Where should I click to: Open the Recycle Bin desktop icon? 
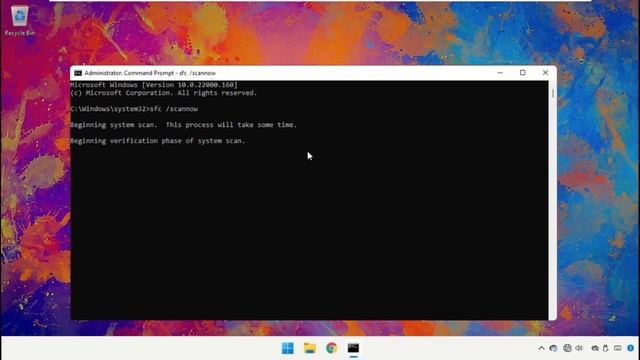click(x=19, y=20)
